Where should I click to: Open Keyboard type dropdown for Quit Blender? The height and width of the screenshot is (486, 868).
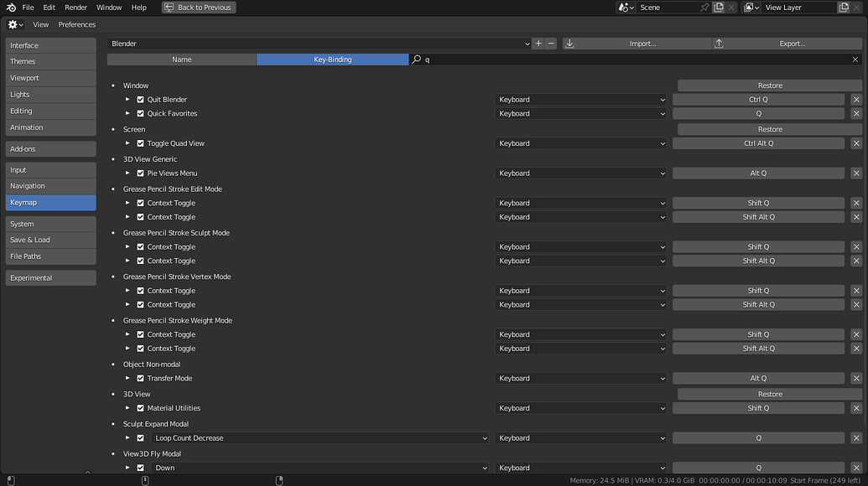tap(580, 100)
